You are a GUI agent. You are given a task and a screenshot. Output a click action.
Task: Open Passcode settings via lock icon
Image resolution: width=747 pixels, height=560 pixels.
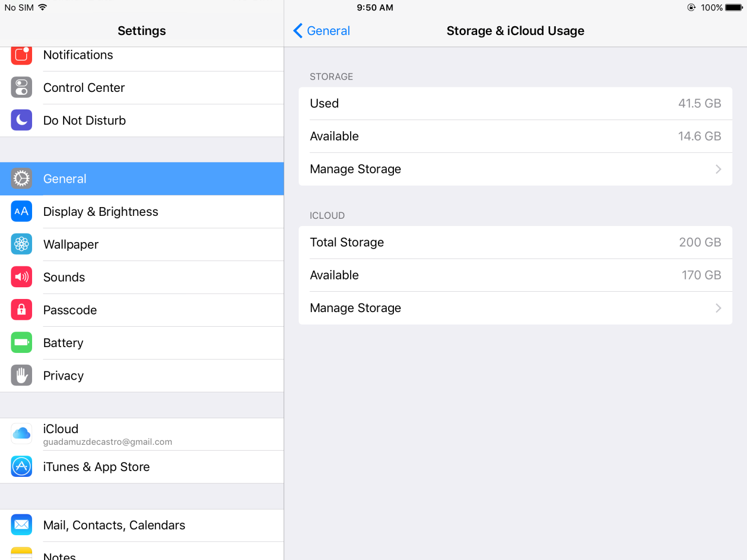pyautogui.click(x=21, y=310)
